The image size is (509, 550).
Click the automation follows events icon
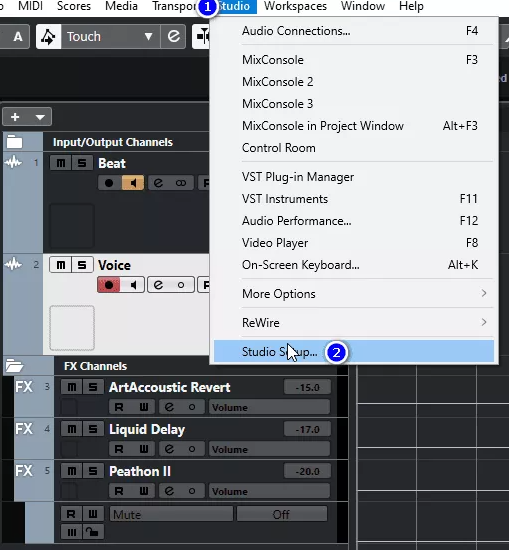pyautogui.click(x=48, y=36)
